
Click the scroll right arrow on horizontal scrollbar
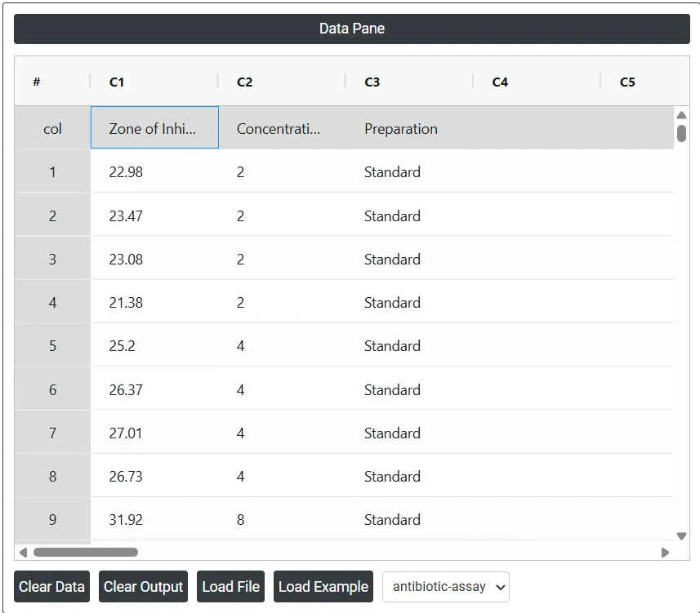665,553
